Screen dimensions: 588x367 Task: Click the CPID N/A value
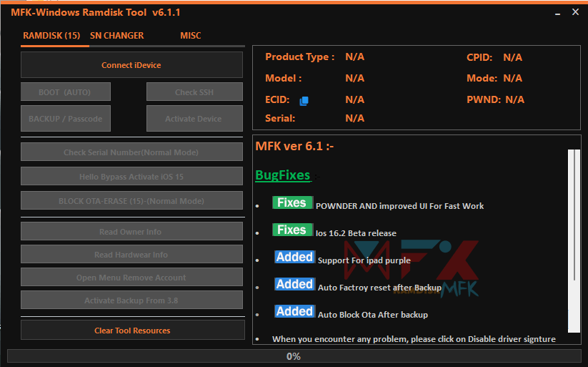point(512,57)
